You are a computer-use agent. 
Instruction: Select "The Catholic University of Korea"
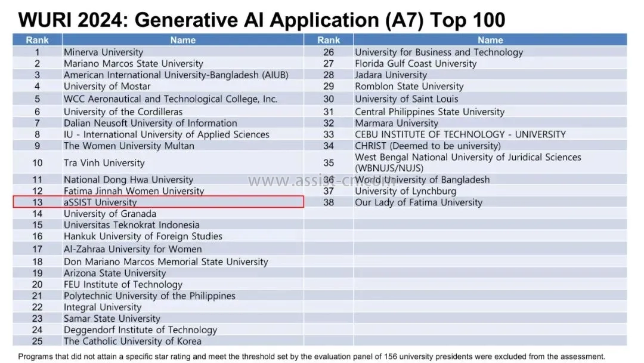[x=132, y=342]
